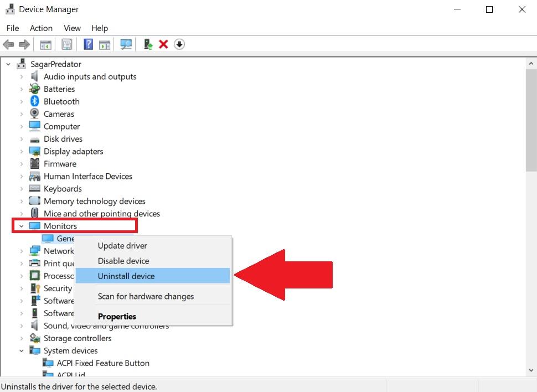Image resolution: width=537 pixels, height=392 pixels.
Task: Select the Memory technology devices label
Action: click(x=95, y=201)
